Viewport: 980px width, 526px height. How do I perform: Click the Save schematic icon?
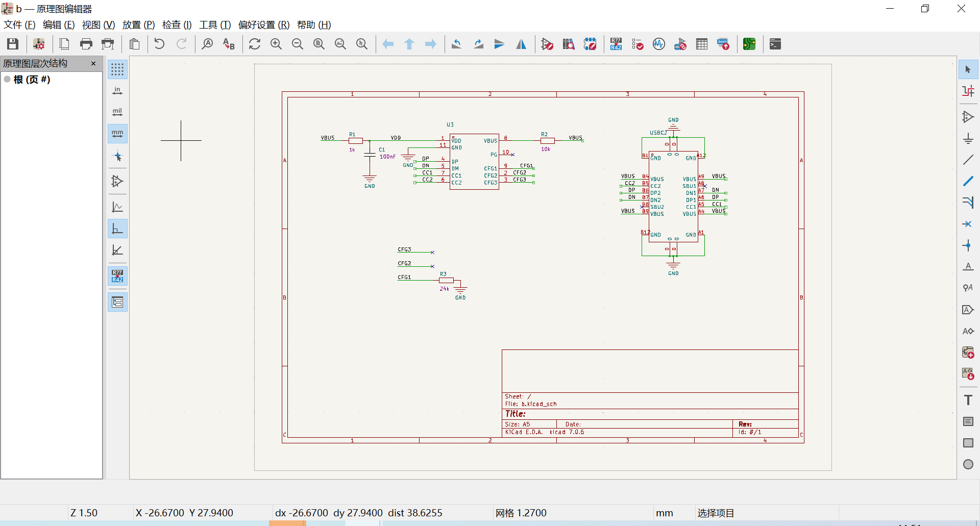click(13, 44)
